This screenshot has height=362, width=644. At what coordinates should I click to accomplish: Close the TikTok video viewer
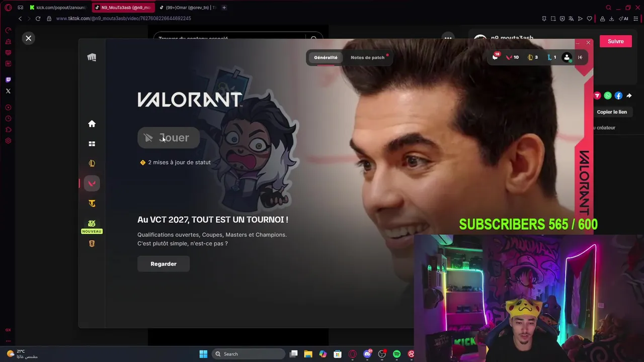(29, 38)
